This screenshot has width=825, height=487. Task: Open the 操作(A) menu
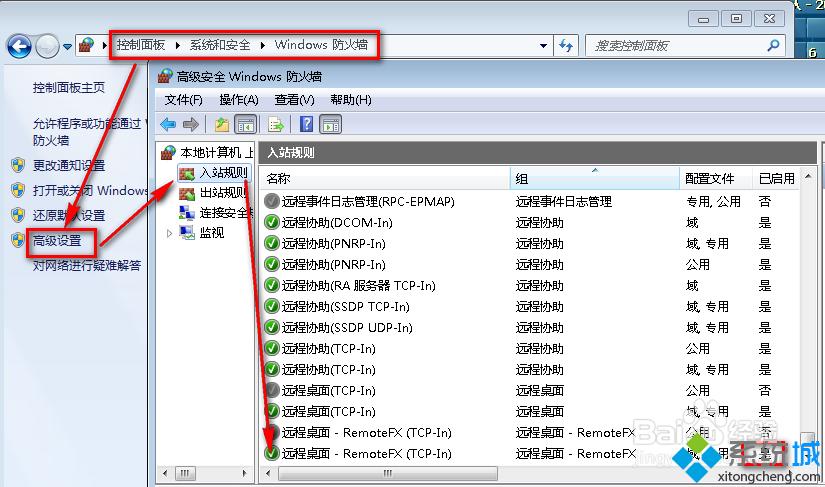click(239, 100)
